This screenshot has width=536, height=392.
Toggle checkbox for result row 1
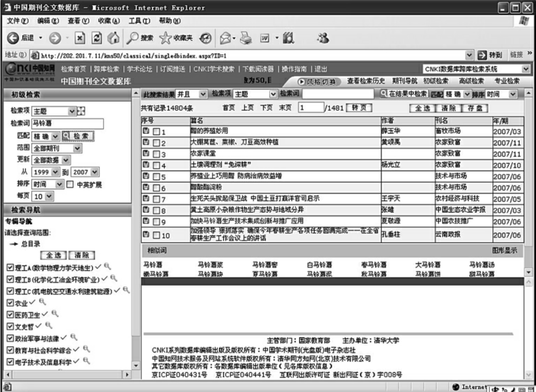point(156,132)
